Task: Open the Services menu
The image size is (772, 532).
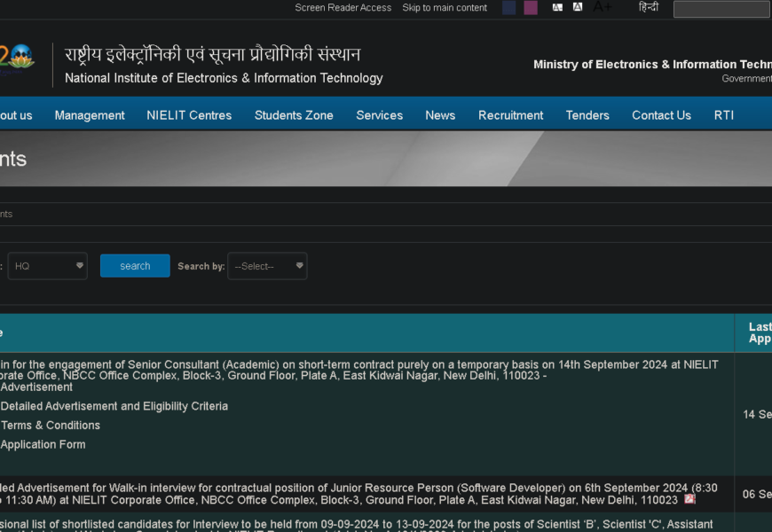Action: [380, 115]
